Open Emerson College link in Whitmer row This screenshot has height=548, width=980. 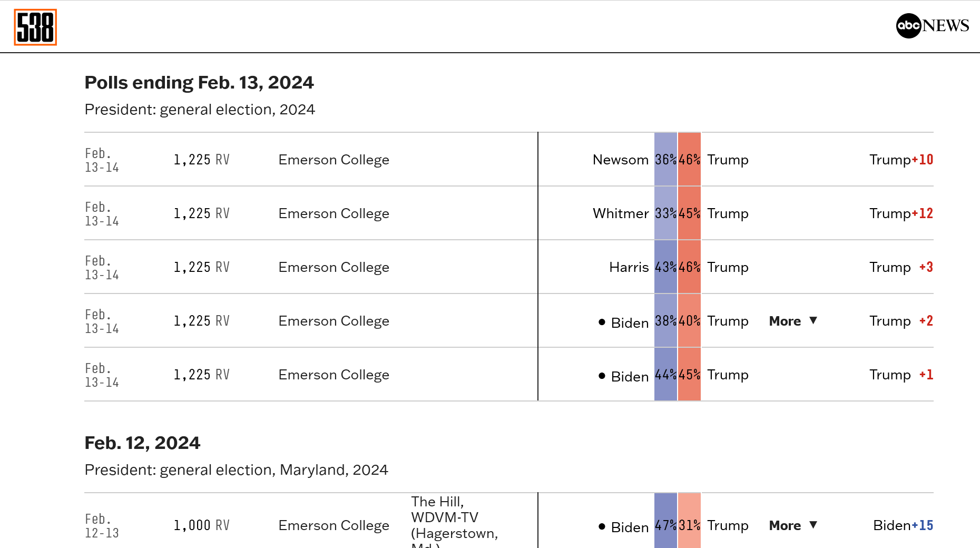click(334, 213)
